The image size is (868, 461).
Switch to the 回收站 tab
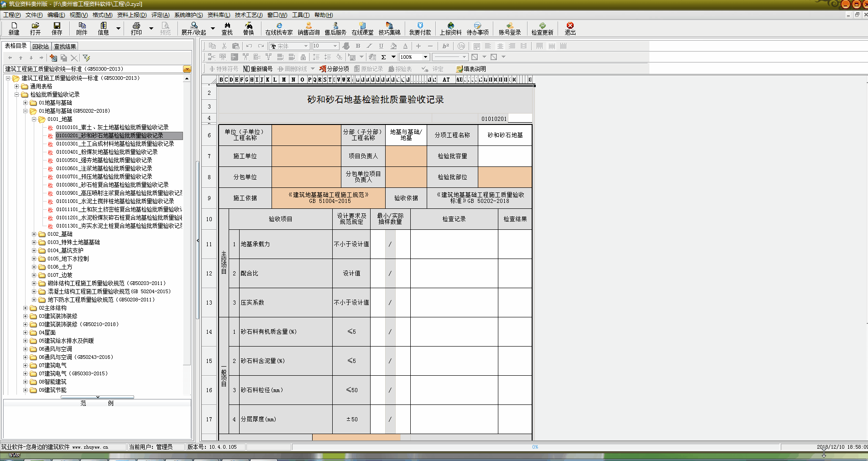(x=41, y=47)
